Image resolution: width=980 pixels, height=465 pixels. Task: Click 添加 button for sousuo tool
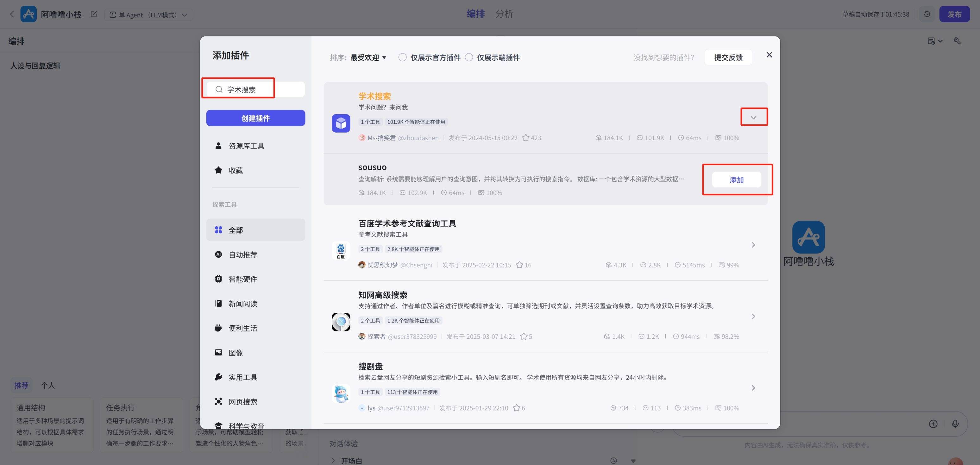(x=736, y=180)
